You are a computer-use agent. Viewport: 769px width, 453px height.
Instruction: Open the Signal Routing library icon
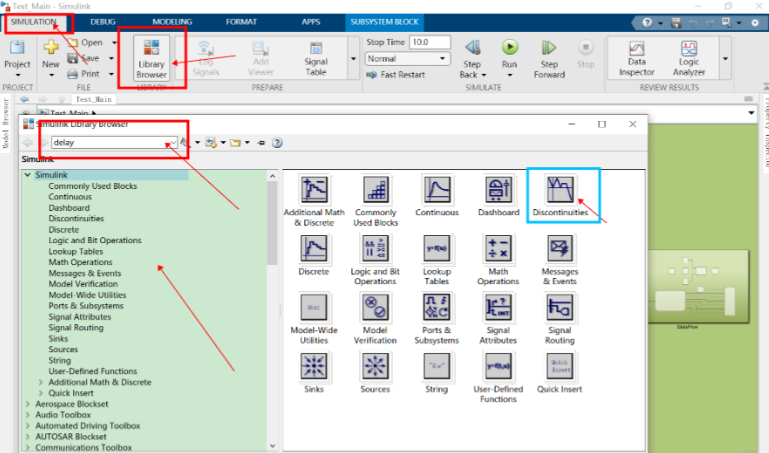[x=560, y=314]
